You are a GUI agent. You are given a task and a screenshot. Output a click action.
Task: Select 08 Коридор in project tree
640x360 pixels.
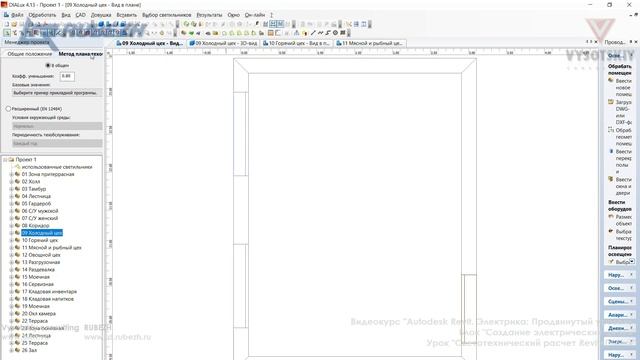coord(35,226)
